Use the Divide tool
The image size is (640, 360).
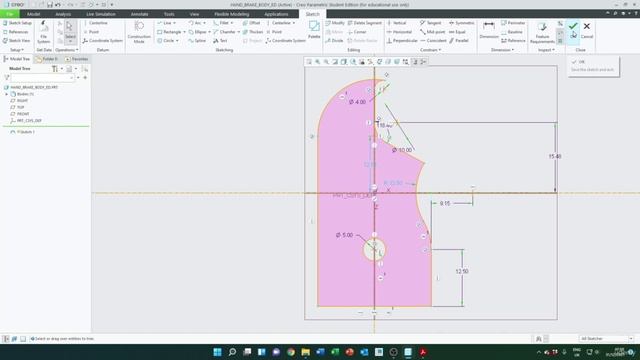click(x=334, y=41)
